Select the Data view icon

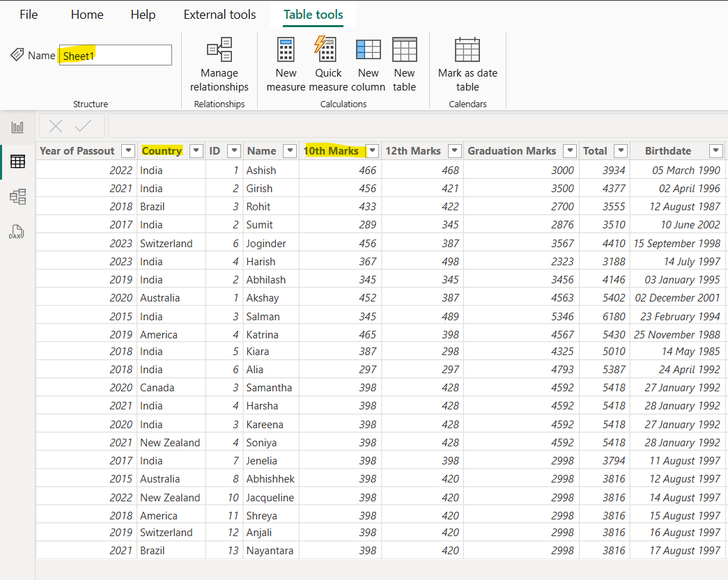17,161
